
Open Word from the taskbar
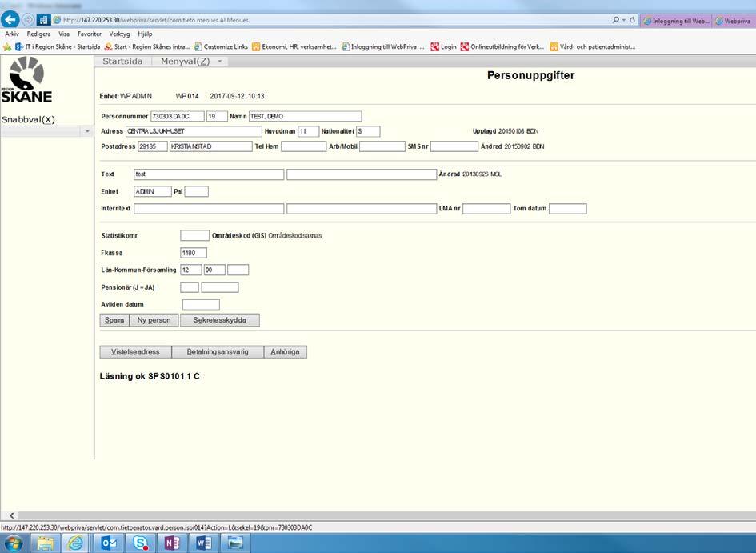click(x=203, y=543)
